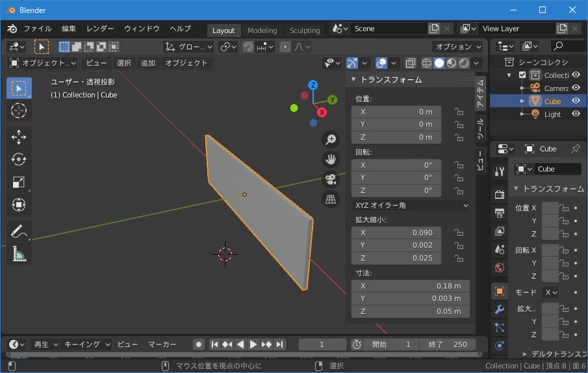588x373 pixels.
Task: Select the Rotate tool in toolbar
Action: (x=19, y=159)
